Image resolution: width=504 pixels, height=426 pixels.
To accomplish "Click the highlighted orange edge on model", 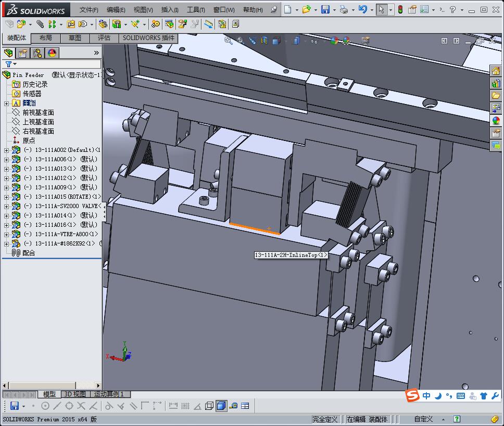I will coord(255,229).
